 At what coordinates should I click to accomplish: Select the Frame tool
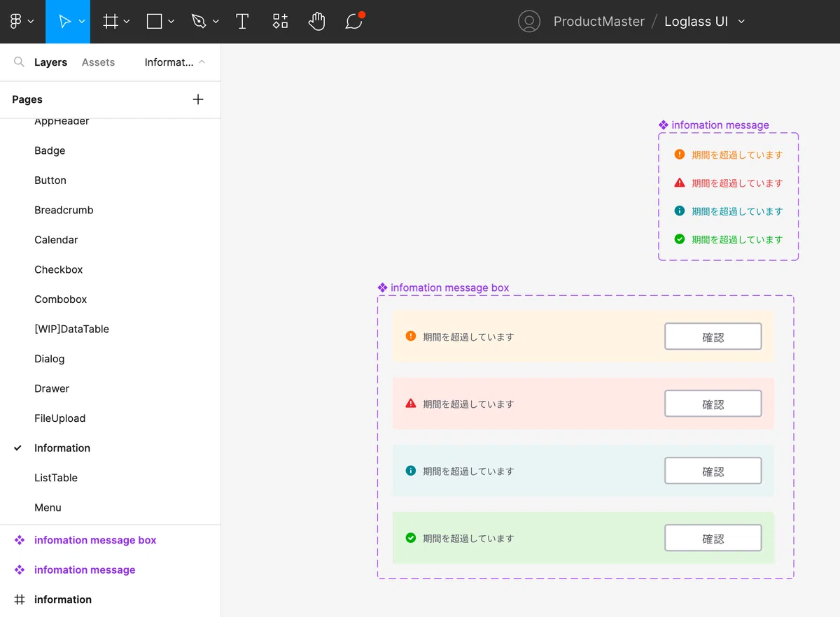tap(111, 22)
